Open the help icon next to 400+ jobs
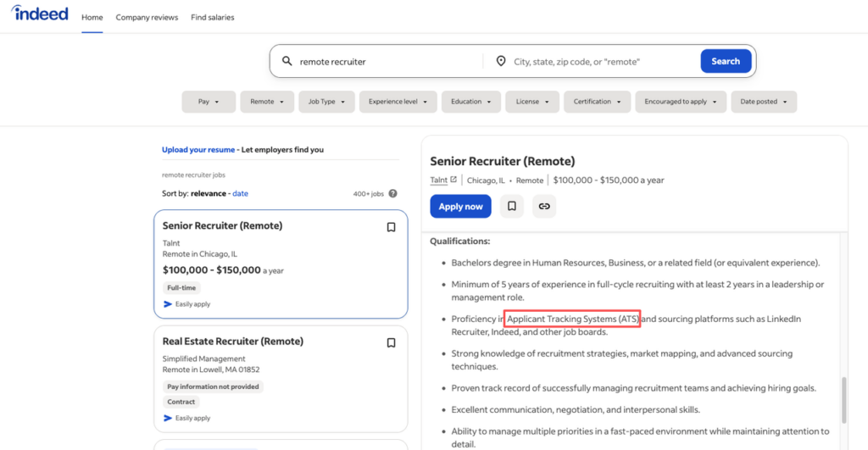The width and height of the screenshot is (868, 450). [392, 193]
